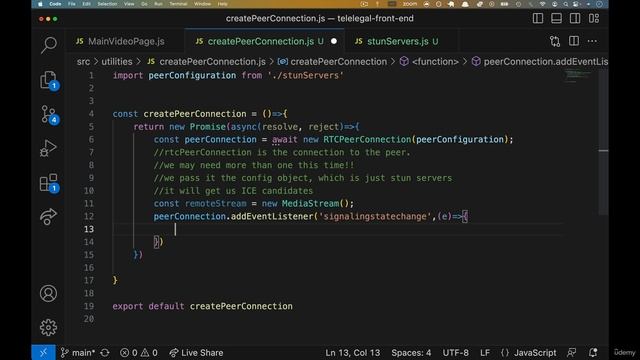
Task: Click the Wi-Fi icon in menu bar
Action: tap(542, 4)
